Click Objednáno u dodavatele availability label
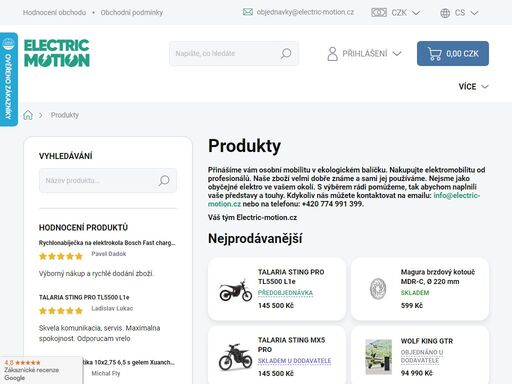Image resolution: width=512 pixels, height=384 pixels. 422,356
